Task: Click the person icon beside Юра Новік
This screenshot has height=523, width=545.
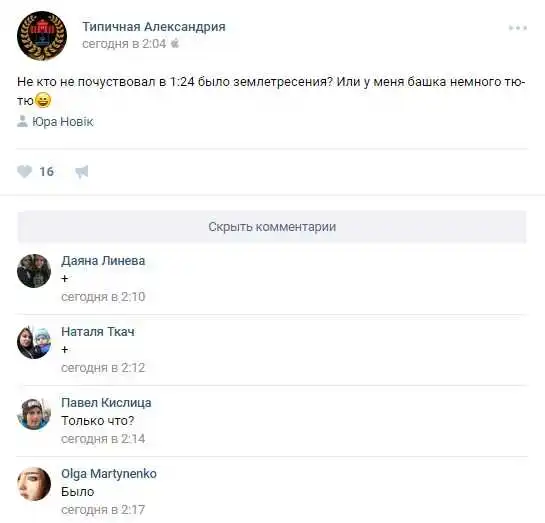Action: click(22, 121)
